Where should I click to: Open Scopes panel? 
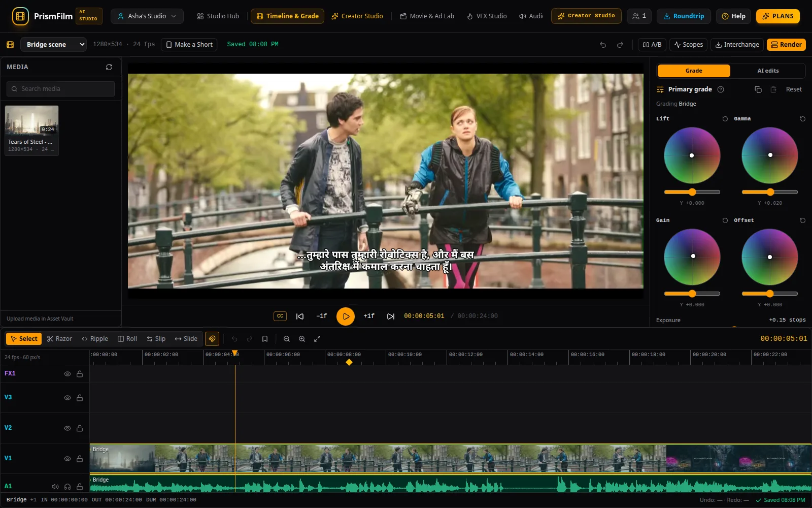(x=688, y=45)
